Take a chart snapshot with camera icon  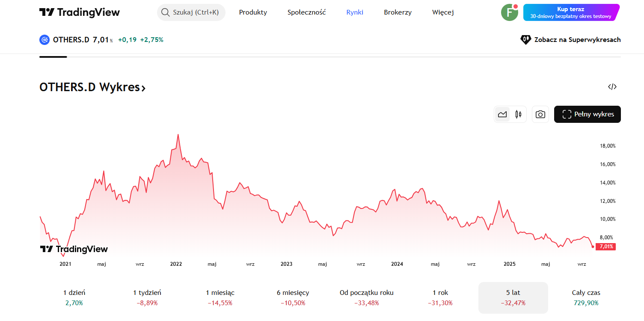coord(540,114)
